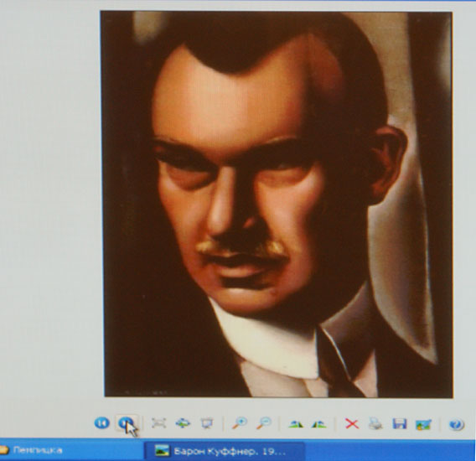Rotate the image counterclockwise
This screenshot has width=476, height=461.
point(319,423)
